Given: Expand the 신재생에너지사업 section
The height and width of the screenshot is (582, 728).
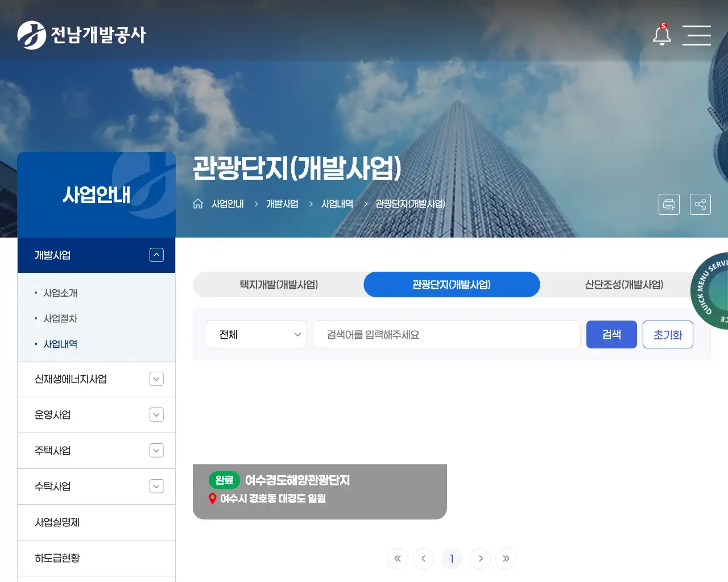Looking at the screenshot, I should tap(156, 379).
